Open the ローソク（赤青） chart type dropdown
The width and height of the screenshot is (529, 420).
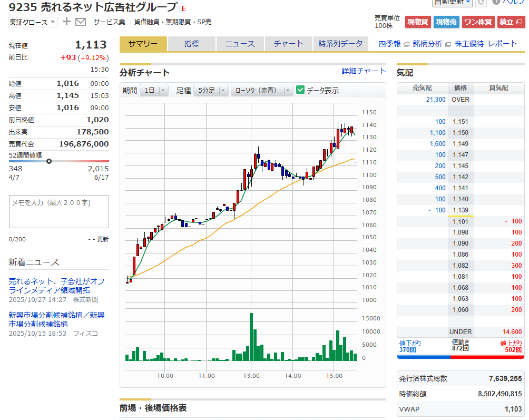[262, 91]
